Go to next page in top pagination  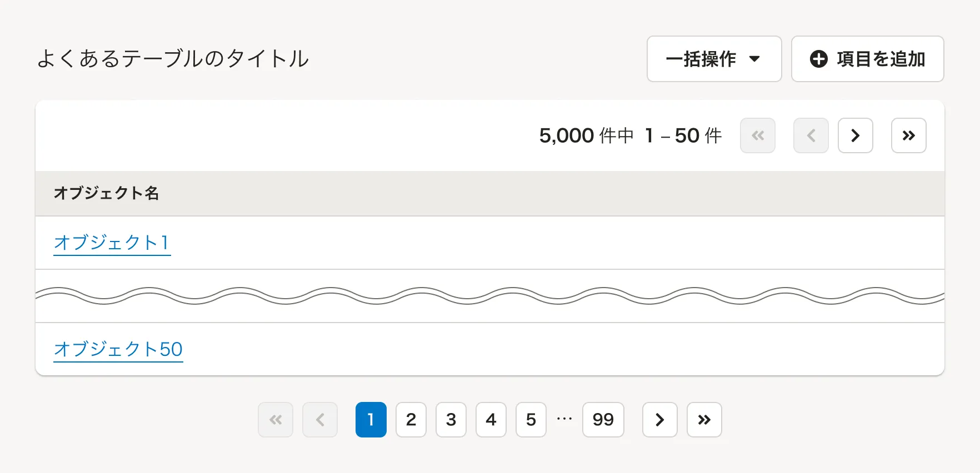855,135
